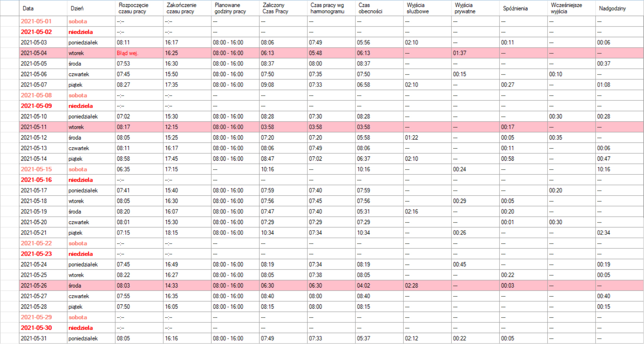This screenshot has height=344, width=644.
Task: Select the 2021-05-26 środa row
Action: point(331,286)
